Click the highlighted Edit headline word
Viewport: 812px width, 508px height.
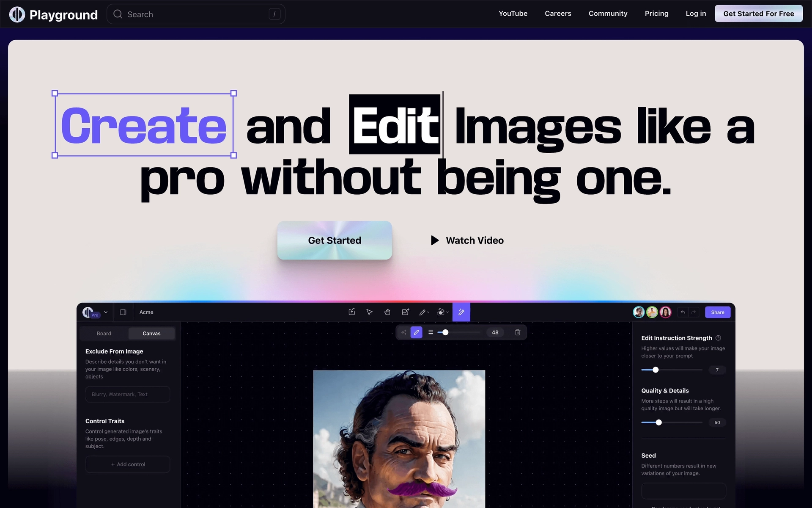[395, 124]
